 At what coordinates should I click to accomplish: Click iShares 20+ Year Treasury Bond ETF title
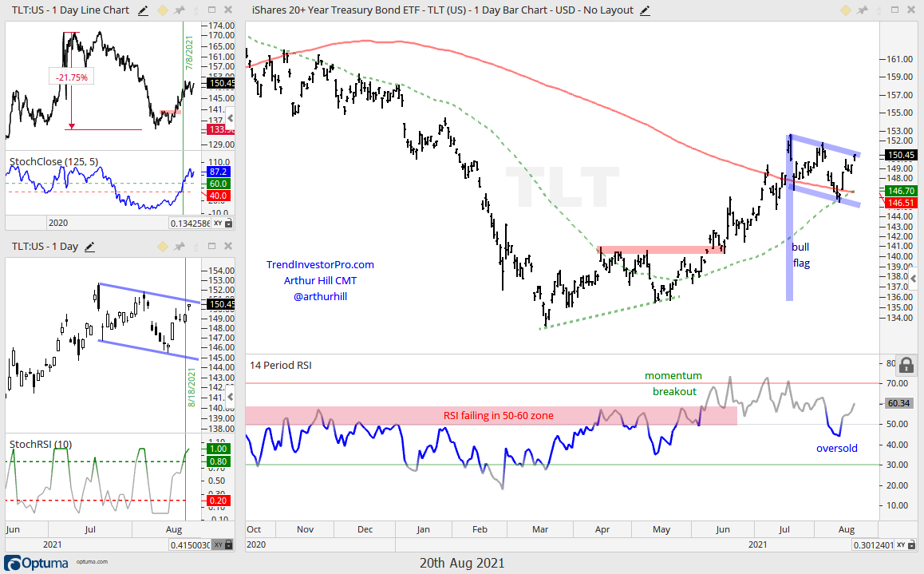[443, 10]
